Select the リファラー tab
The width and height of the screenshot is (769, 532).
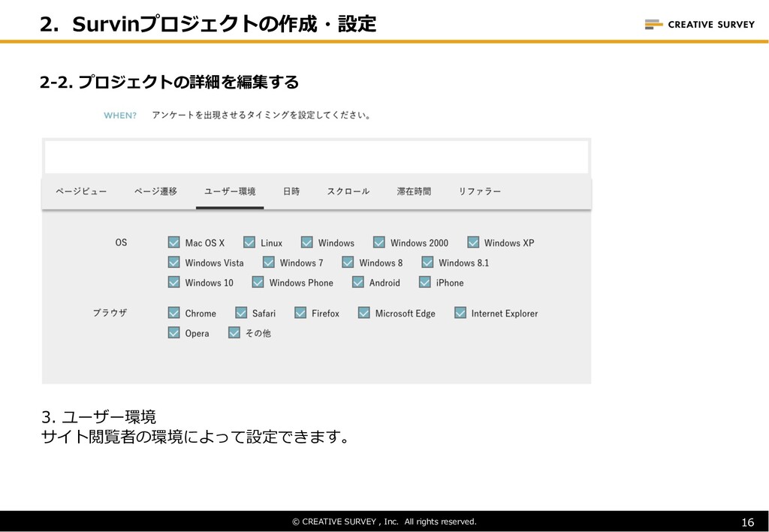tap(480, 191)
